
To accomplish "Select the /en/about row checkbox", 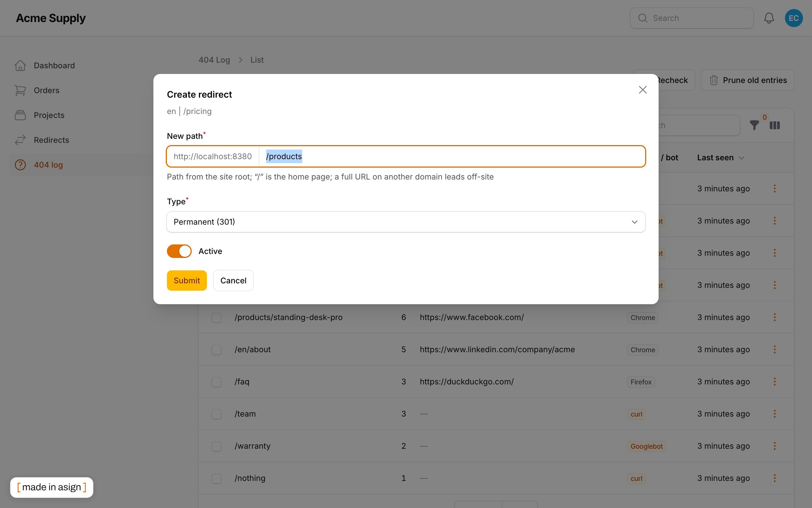I will coord(217,350).
